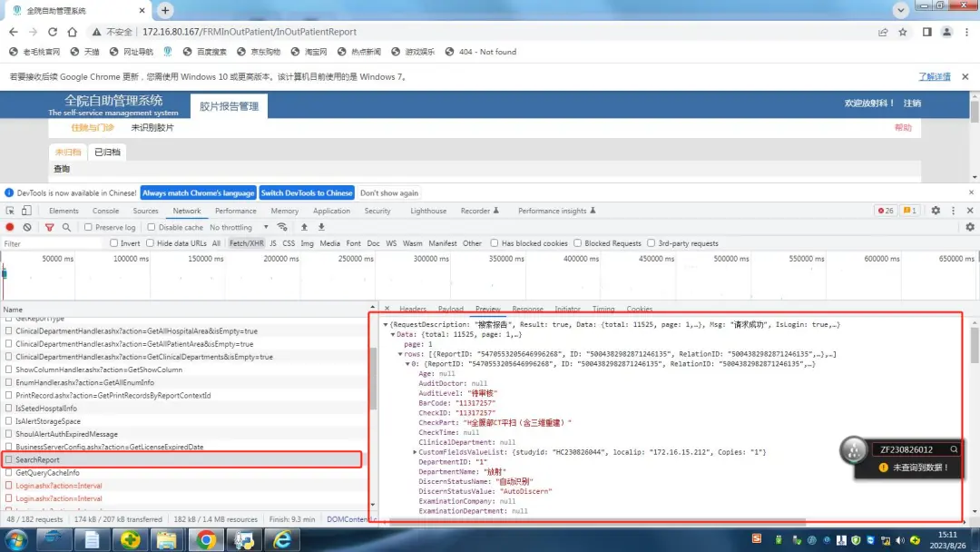This screenshot has height=552, width=980.
Task: Check Blocked Requests option
Action: 577,243
